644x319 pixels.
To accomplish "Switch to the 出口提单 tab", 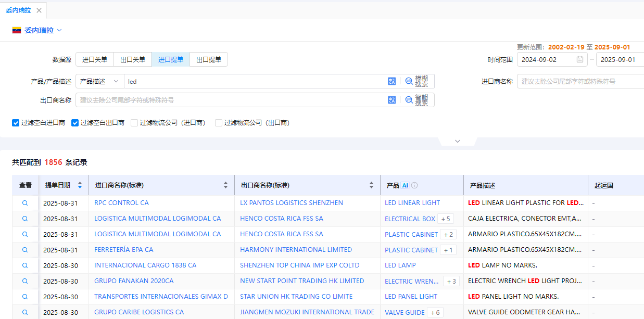I will (208, 59).
